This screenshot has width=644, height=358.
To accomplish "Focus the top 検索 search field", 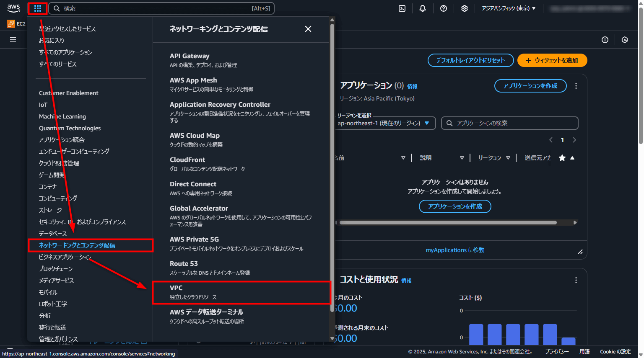I will point(161,8).
